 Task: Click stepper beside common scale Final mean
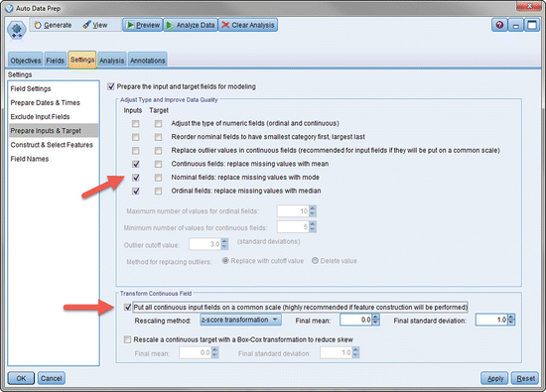(375, 320)
